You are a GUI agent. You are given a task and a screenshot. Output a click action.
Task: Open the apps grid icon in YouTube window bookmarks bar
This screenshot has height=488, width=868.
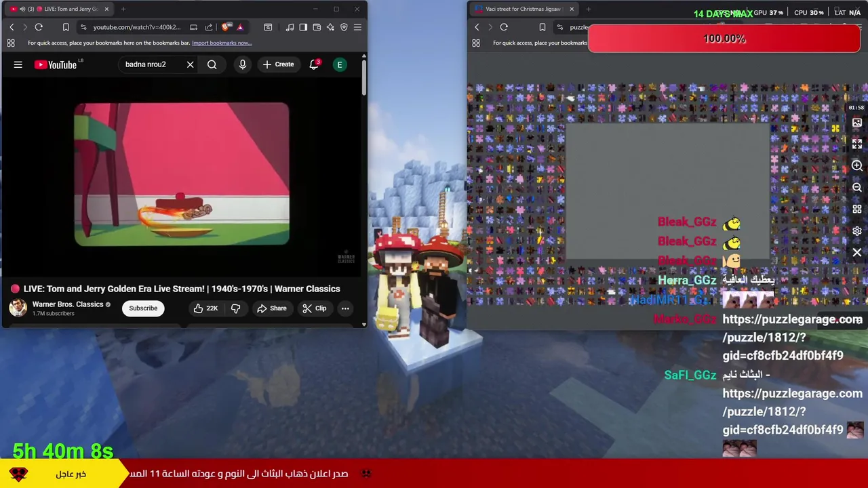tap(11, 43)
